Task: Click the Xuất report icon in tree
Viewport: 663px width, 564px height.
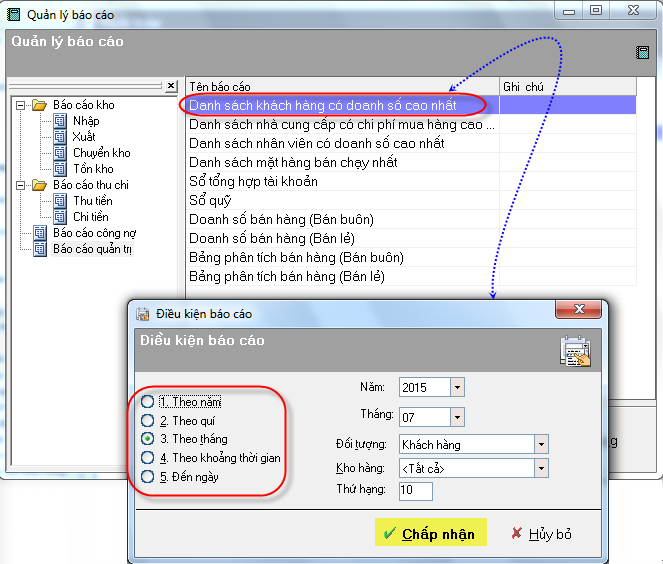Action: [60, 137]
